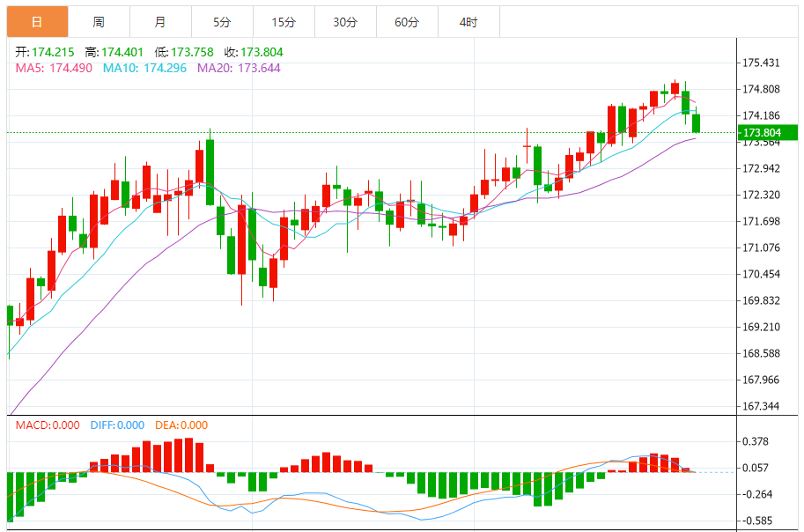804x532 pixels.
Task: Click the MACD:0.000 indicator label
Action: point(48,425)
